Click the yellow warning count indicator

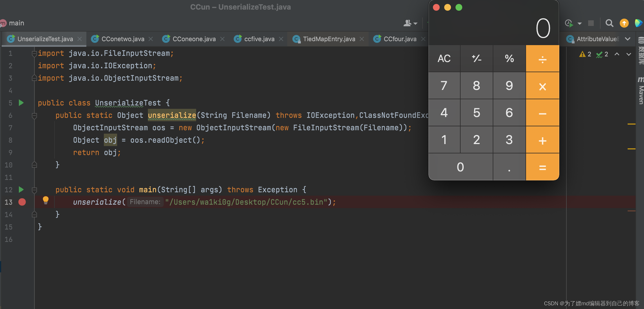tap(585, 54)
